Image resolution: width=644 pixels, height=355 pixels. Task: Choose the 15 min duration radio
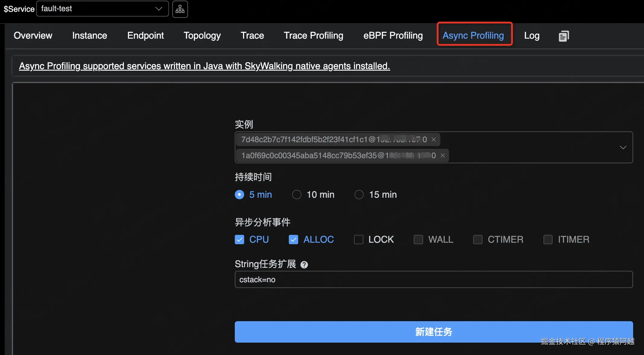click(x=359, y=195)
